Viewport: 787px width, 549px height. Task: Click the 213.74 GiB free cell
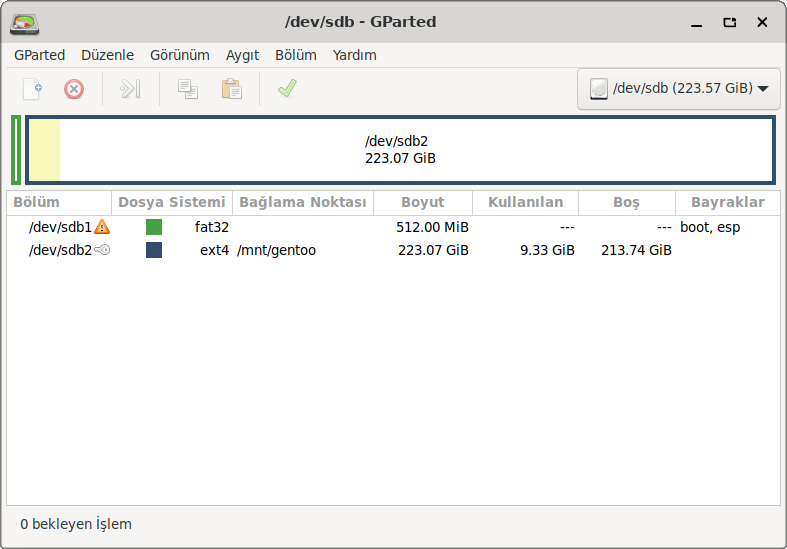636,250
